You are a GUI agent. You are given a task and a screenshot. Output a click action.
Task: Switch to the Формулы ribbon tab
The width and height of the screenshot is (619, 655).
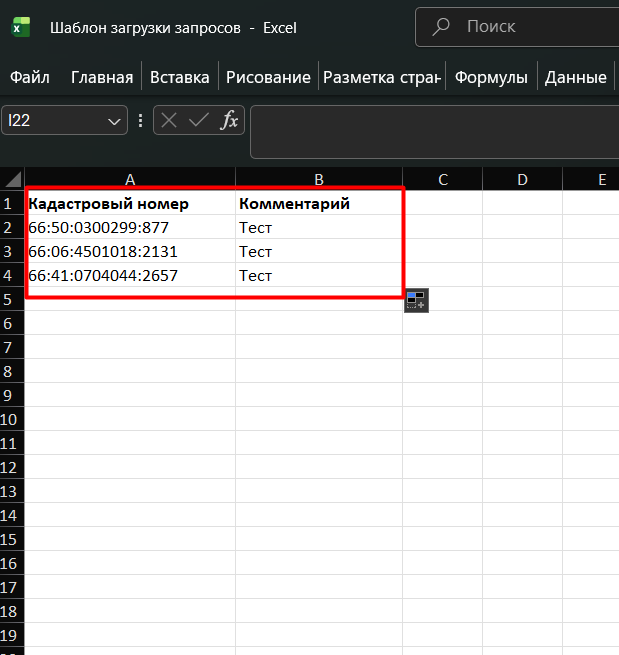[491, 77]
